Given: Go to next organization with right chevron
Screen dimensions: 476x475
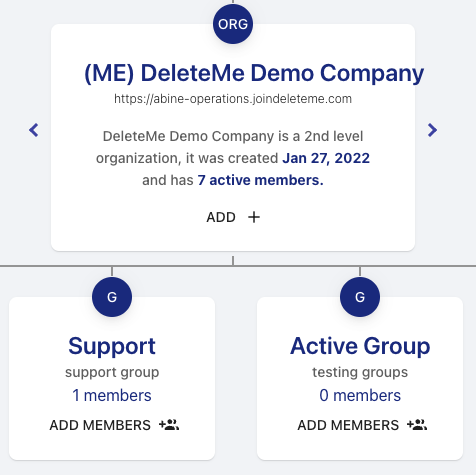Looking at the screenshot, I should pos(432,130).
